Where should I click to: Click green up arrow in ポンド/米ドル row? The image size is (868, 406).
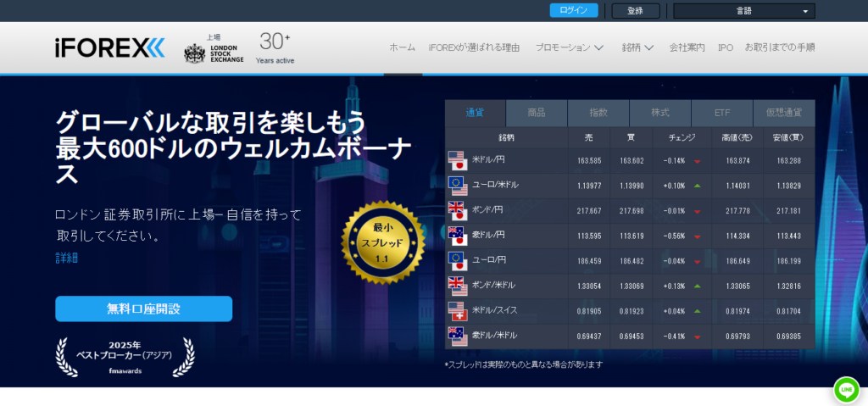coord(697,286)
